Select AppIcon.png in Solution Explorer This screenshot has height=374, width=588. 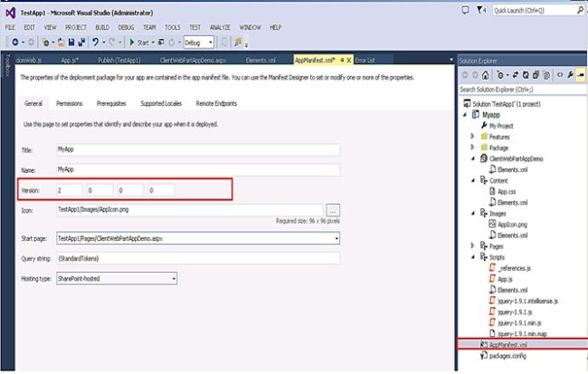512,225
